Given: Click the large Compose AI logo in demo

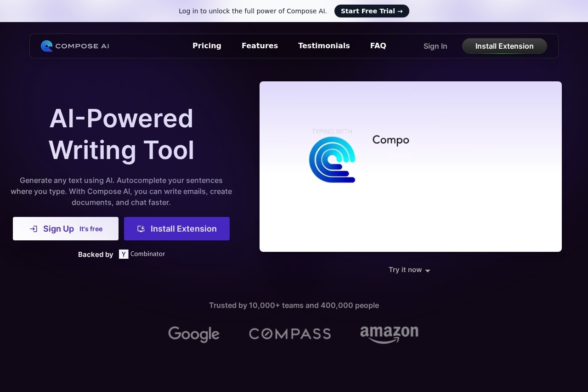Looking at the screenshot, I should tap(332, 159).
